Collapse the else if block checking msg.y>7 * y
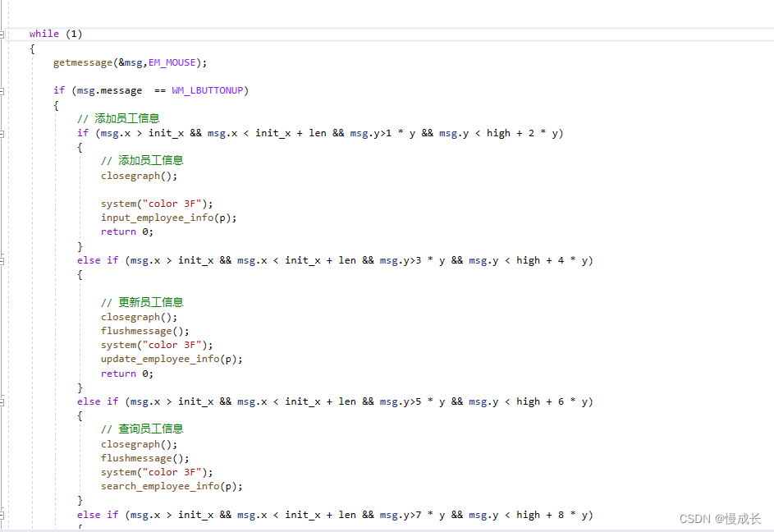Image resolution: width=774 pixels, height=532 pixels. click(2, 516)
